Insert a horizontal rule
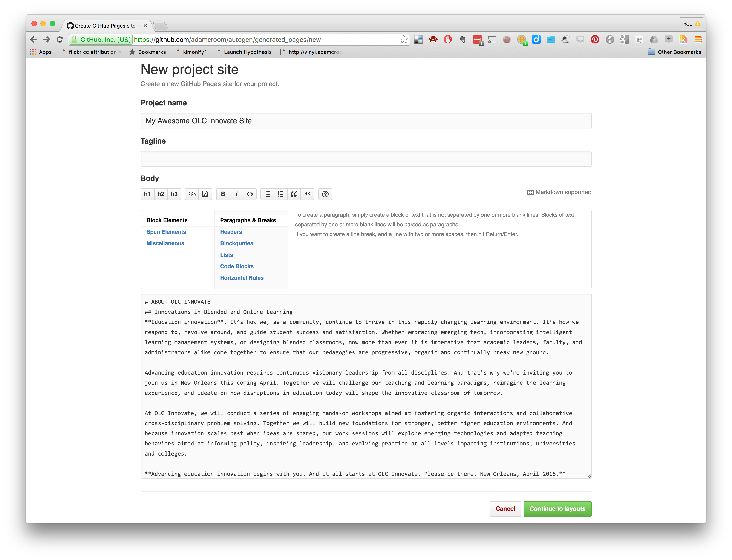This screenshot has height=560, width=732. tap(307, 194)
